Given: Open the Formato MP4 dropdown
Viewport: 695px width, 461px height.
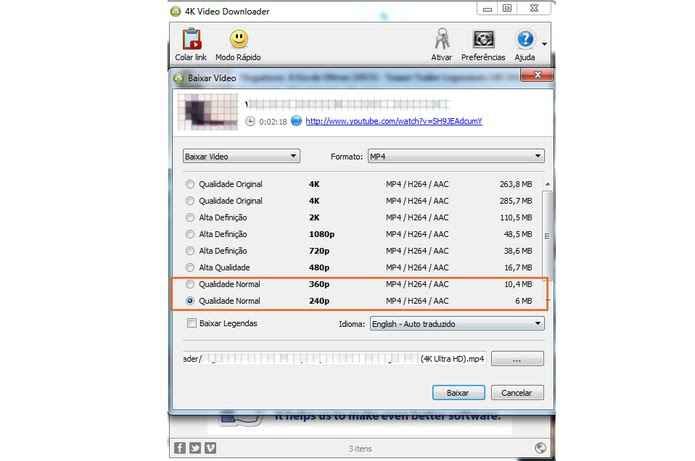Looking at the screenshot, I should point(456,156).
